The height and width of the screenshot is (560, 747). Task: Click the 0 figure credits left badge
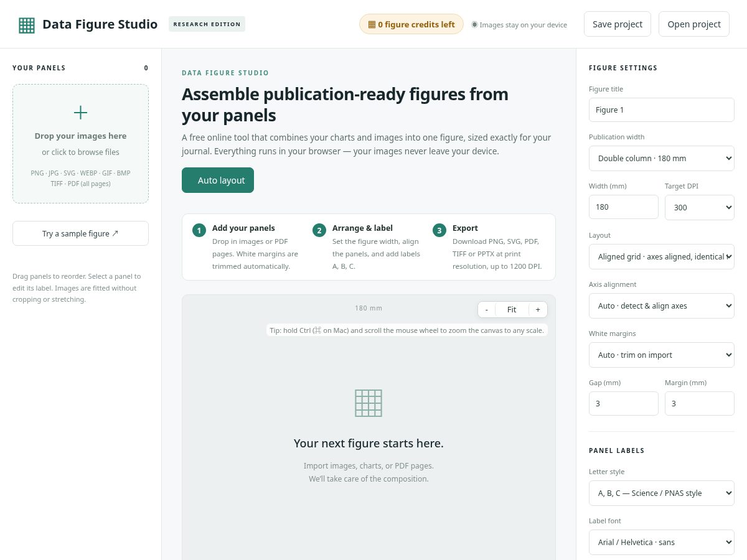pos(411,24)
